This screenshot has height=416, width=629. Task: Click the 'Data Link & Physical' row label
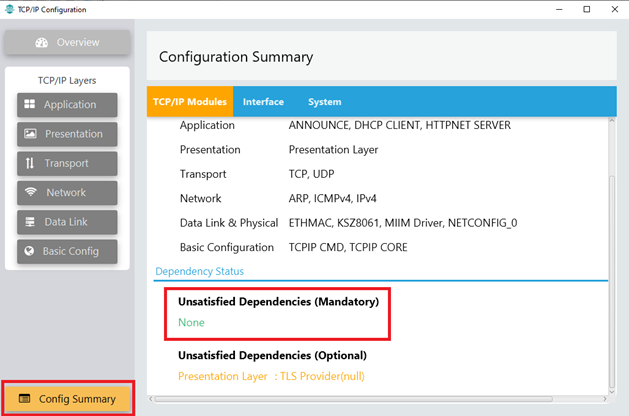229,223
